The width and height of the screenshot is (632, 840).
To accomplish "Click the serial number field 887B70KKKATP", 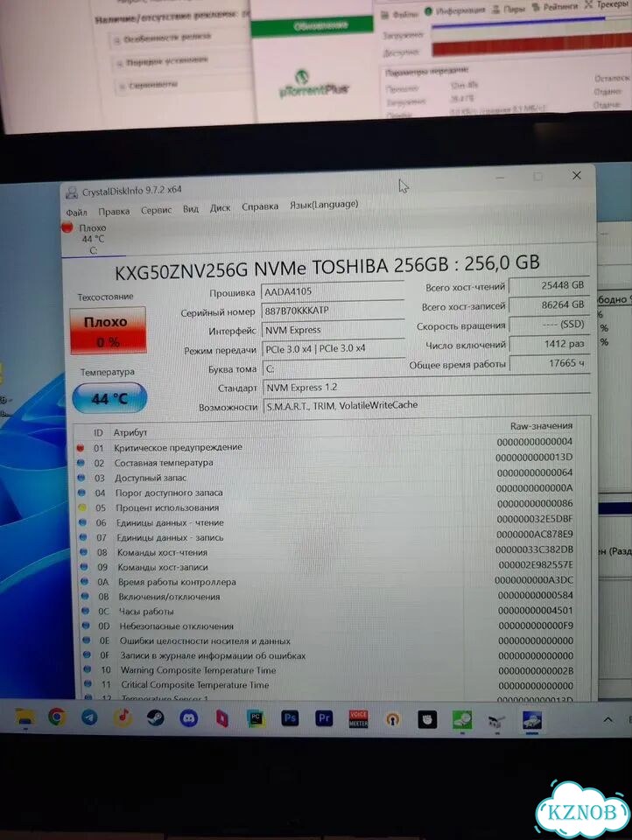I will (333, 311).
